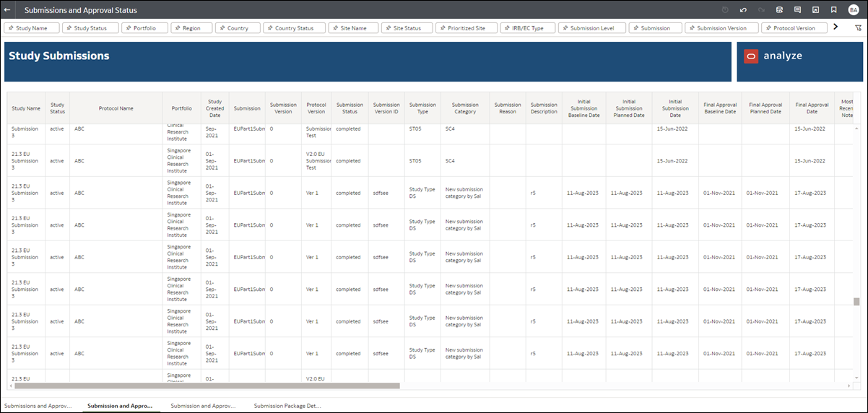868x413 pixels.
Task: Switch to third Submission and Approv... tab
Action: pyautogui.click(x=203, y=406)
